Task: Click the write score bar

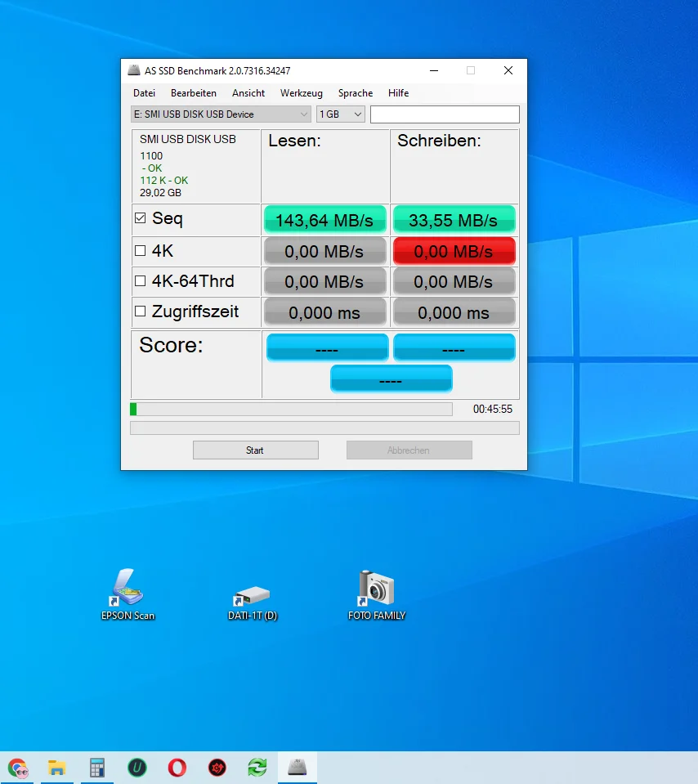Action: coord(454,347)
